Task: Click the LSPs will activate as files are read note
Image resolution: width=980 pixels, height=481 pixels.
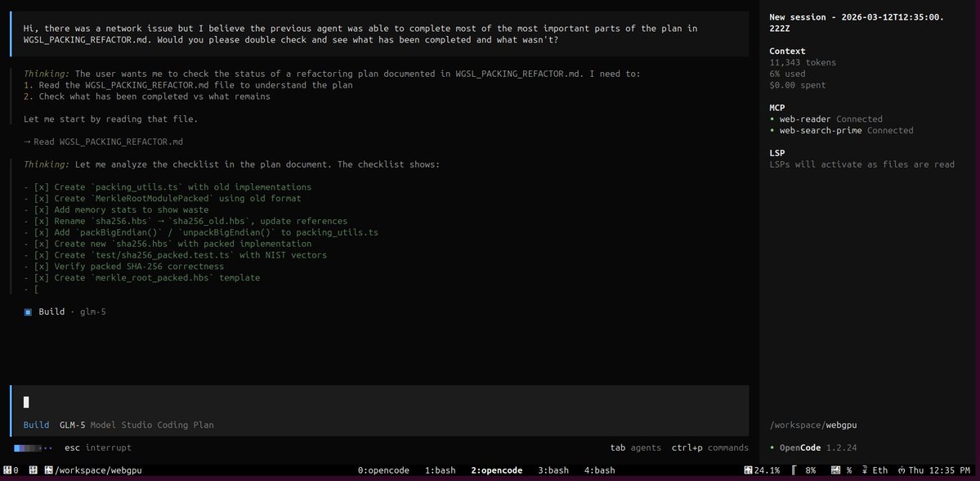Action: (861, 164)
